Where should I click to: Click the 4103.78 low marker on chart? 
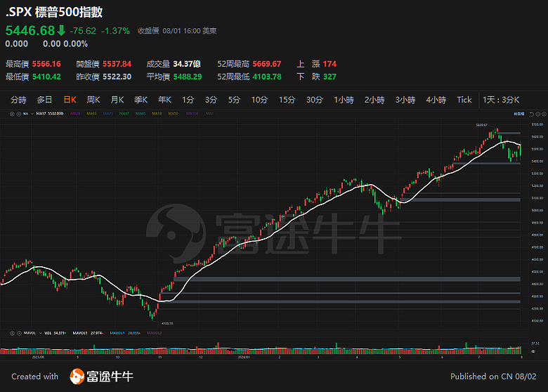pos(167,324)
